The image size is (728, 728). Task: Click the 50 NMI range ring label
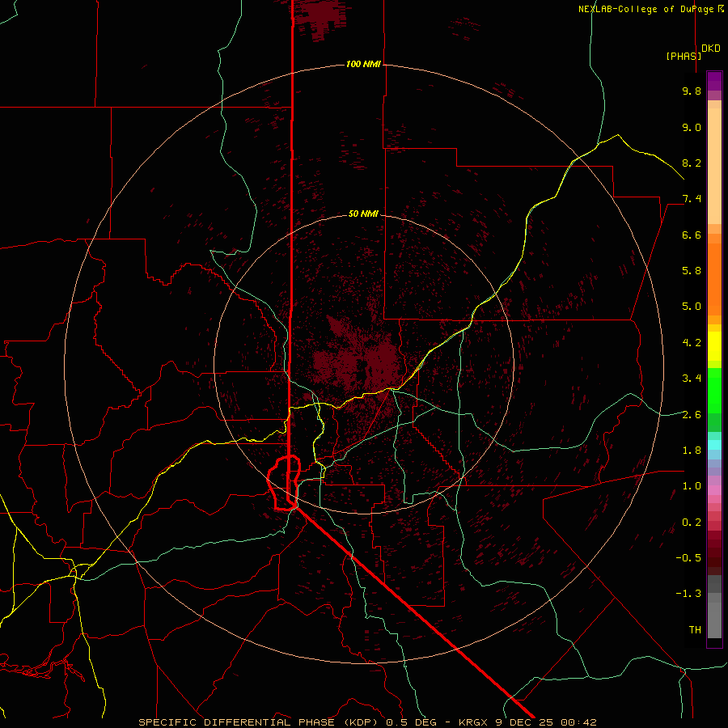point(363,214)
